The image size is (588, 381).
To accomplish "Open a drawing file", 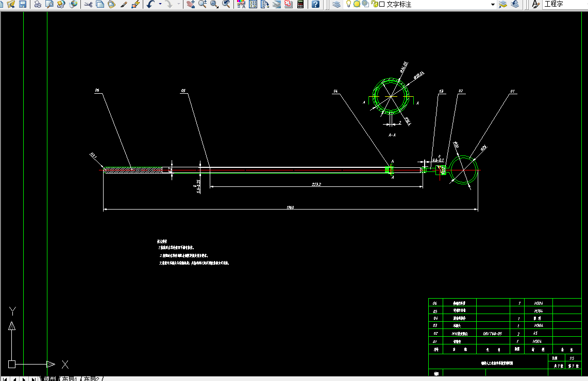I will [x=11, y=4].
